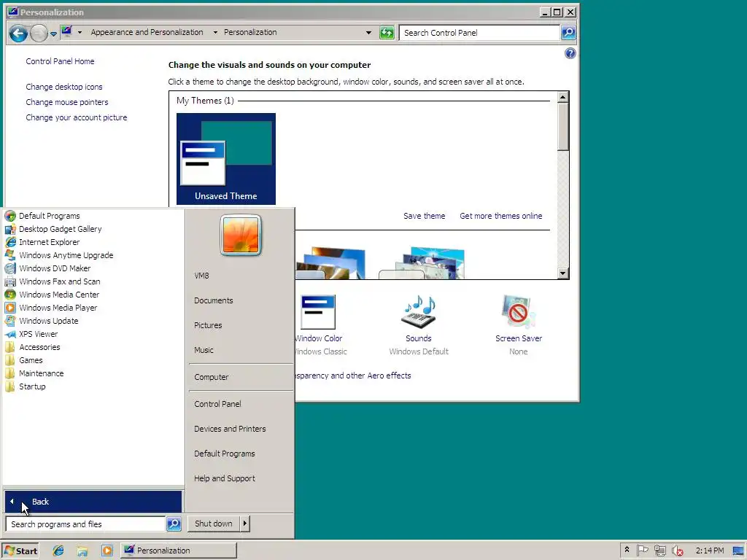Viewport: 747px width, 560px height.
Task: Click the Start button
Action: [x=20, y=551]
